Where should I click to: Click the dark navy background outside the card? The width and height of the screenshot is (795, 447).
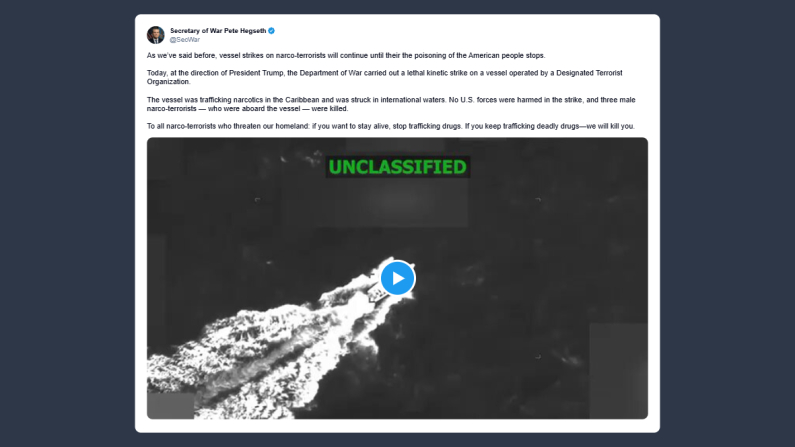(x=66, y=223)
